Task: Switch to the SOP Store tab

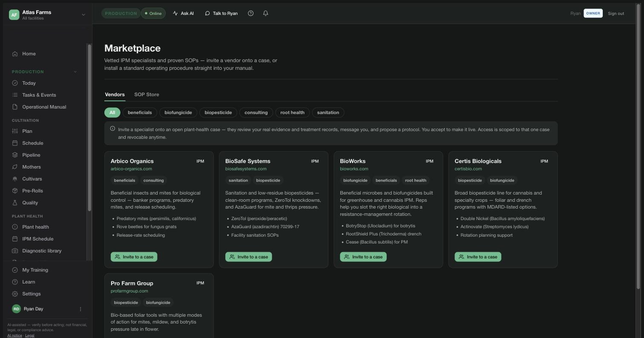Action: [x=147, y=95]
